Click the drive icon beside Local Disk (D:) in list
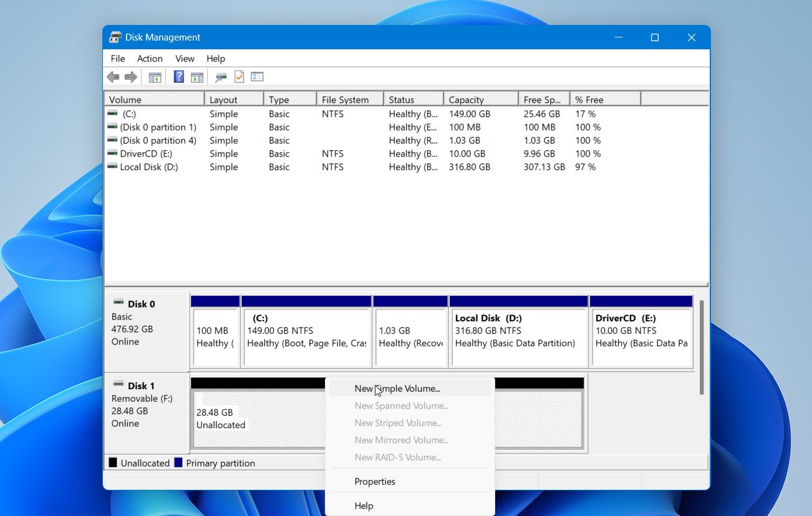Image resolution: width=812 pixels, height=516 pixels. click(x=112, y=167)
